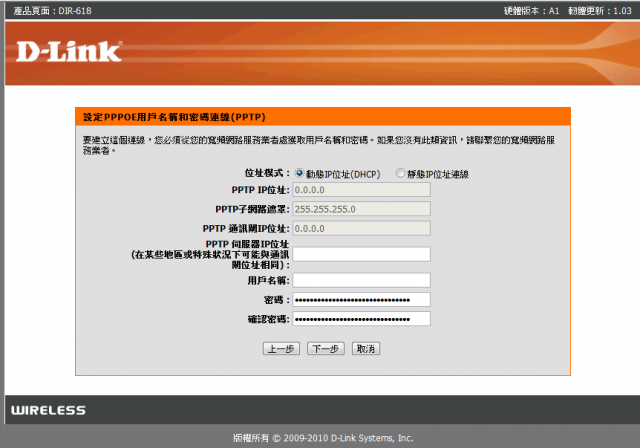Select the 靜態IP位址連線 radio button
The width and height of the screenshot is (640, 448).
(x=400, y=173)
